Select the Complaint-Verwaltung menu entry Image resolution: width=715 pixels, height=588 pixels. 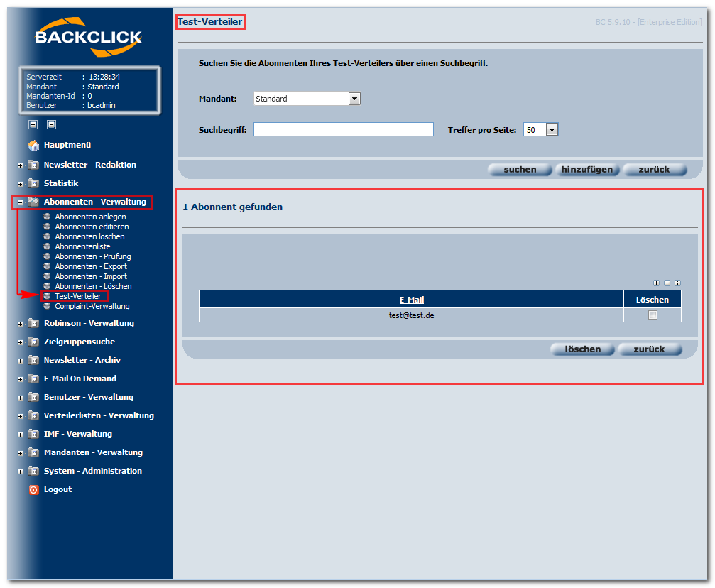[x=92, y=306]
